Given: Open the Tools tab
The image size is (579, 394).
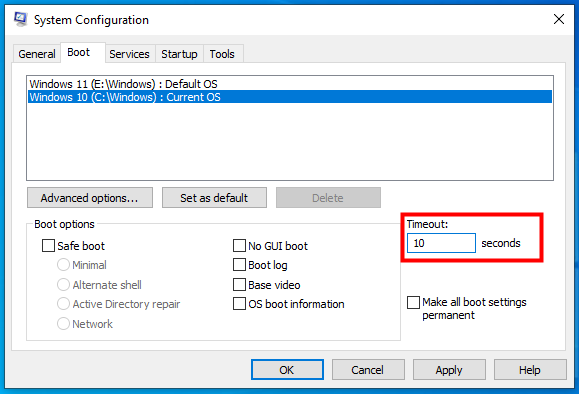Looking at the screenshot, I should click(x=222, y=54).
